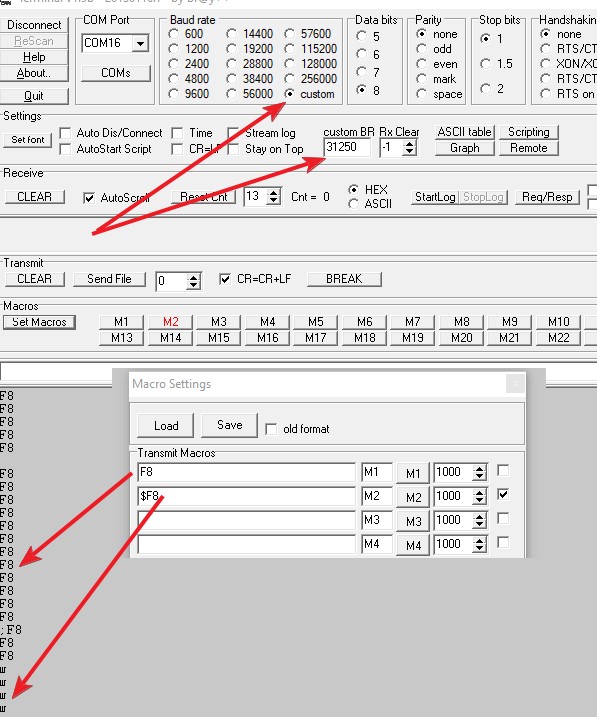This screenshot has height=717, width=597.
Task: Run the M22 macro
Action: pos(559,338)
